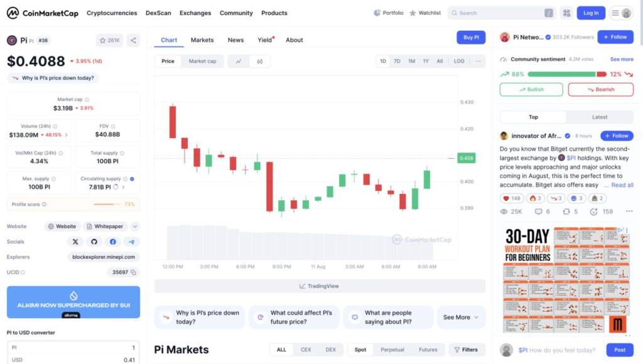Vote Bullish on community sentiment
Viewport: 643px width, 364px height.
(531, 89)
